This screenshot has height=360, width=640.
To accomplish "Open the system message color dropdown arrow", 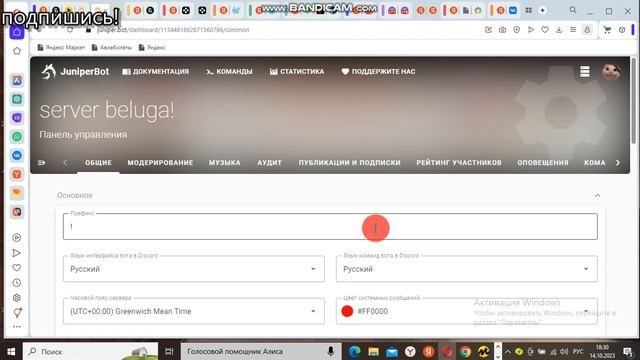I will tap(586, 311).
